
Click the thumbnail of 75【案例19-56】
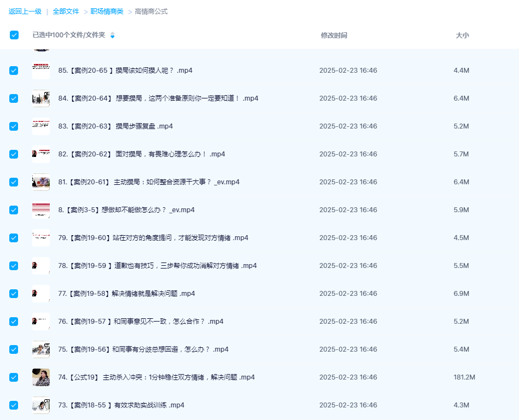pyautogui.click(x=41, y=349)
